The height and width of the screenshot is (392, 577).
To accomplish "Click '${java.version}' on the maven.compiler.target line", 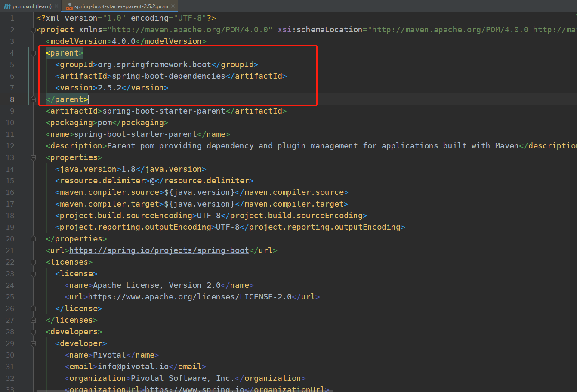I will click(x=200, y=204).
